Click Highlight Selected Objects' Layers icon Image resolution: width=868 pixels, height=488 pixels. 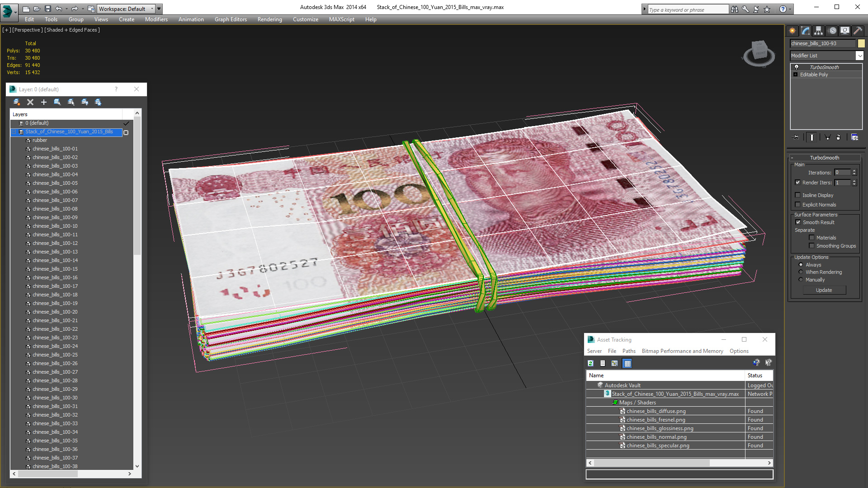[71, 102]
